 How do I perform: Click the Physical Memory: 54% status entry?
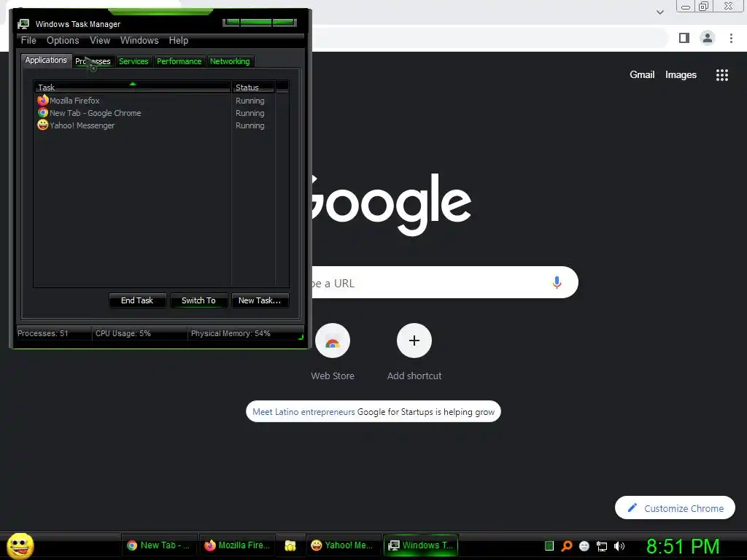click(231, 333)
